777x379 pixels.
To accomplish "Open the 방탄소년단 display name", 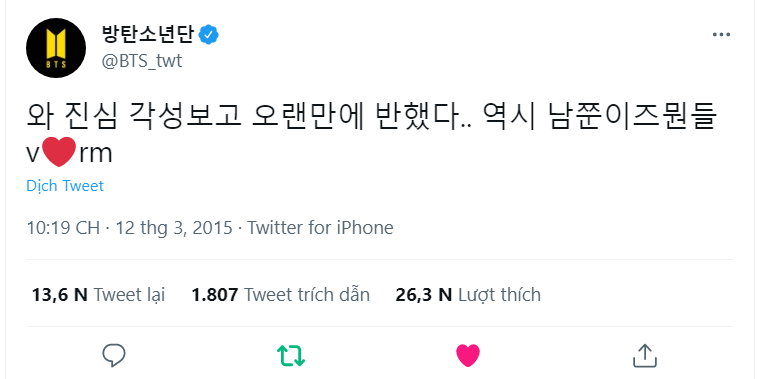I will (148, 35).
